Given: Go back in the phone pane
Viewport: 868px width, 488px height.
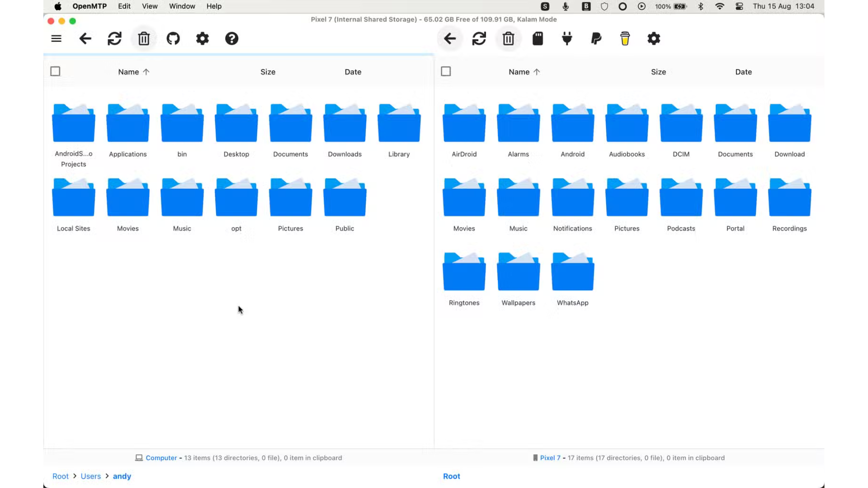Looking at the screenshot, I should (x=449, y=39).
